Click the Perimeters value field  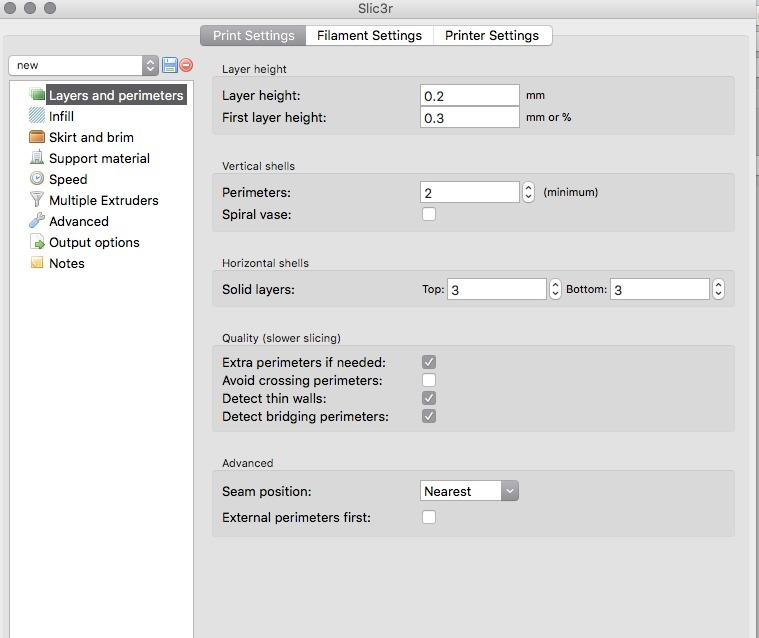470,193
